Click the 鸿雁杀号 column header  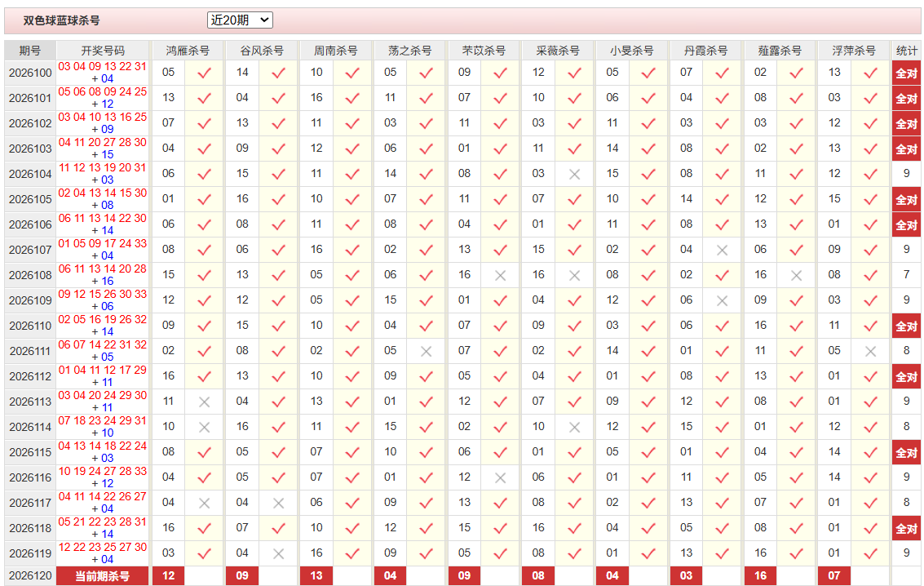(x=188, y=51)
